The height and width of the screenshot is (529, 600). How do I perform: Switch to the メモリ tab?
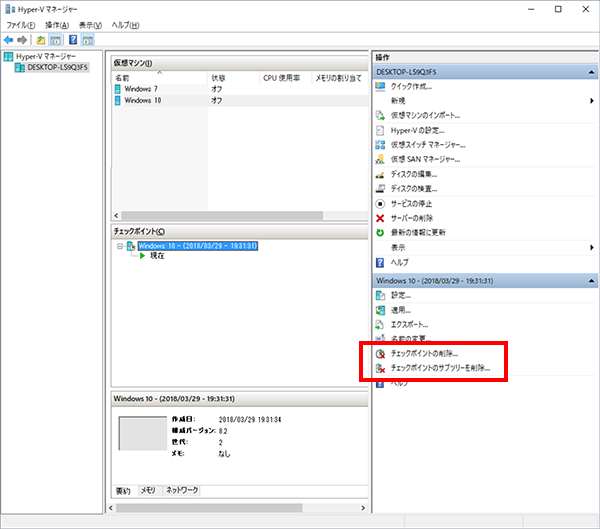tap(148, 491)
